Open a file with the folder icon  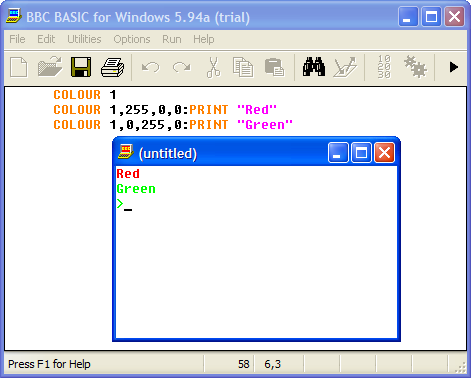(x=50, y=67)
